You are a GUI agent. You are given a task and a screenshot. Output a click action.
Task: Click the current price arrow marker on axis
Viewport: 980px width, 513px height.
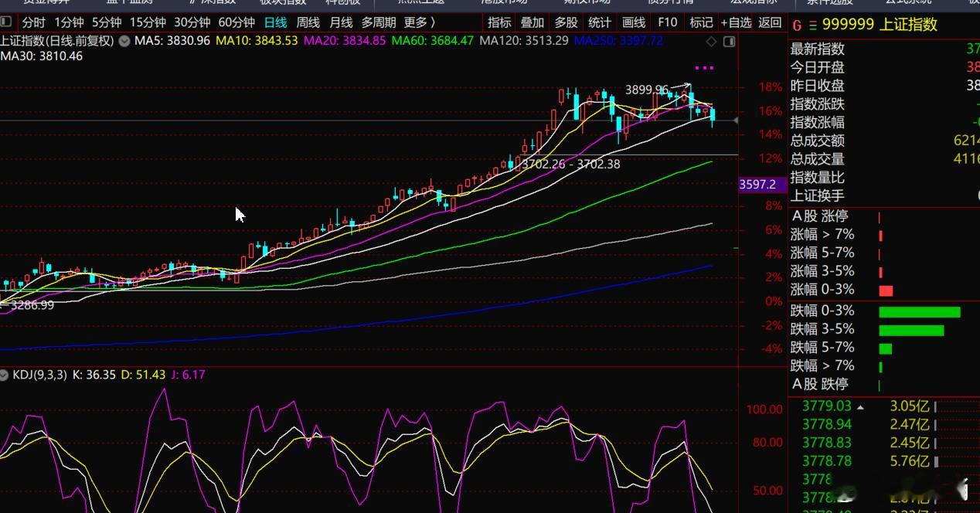click(x=736, y=121)
